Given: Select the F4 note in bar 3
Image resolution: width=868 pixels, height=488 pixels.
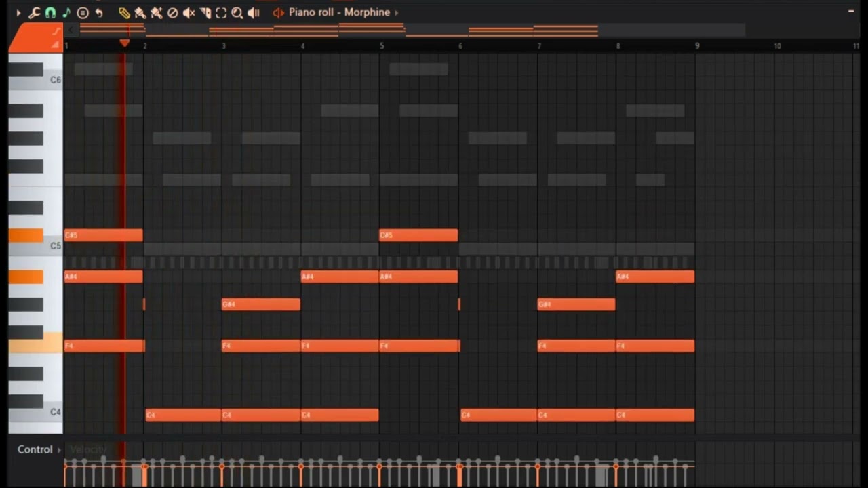Looking at the screenshot, I should click(261, 346).
